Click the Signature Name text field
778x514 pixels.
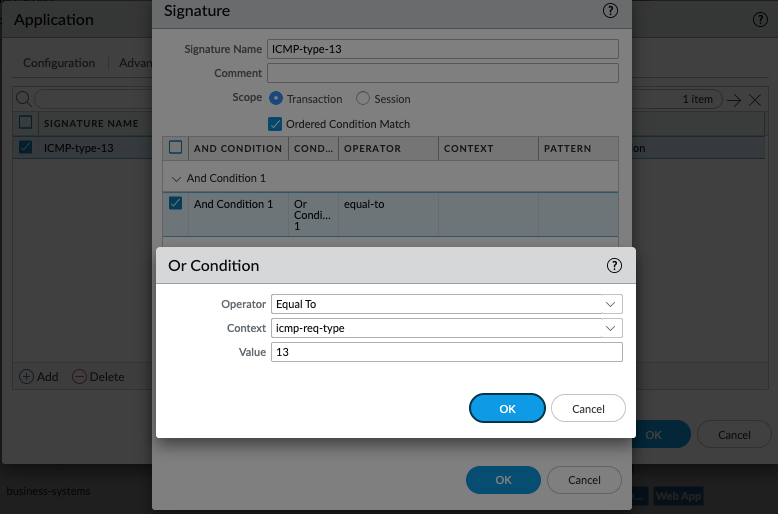[x=442, y=49]
